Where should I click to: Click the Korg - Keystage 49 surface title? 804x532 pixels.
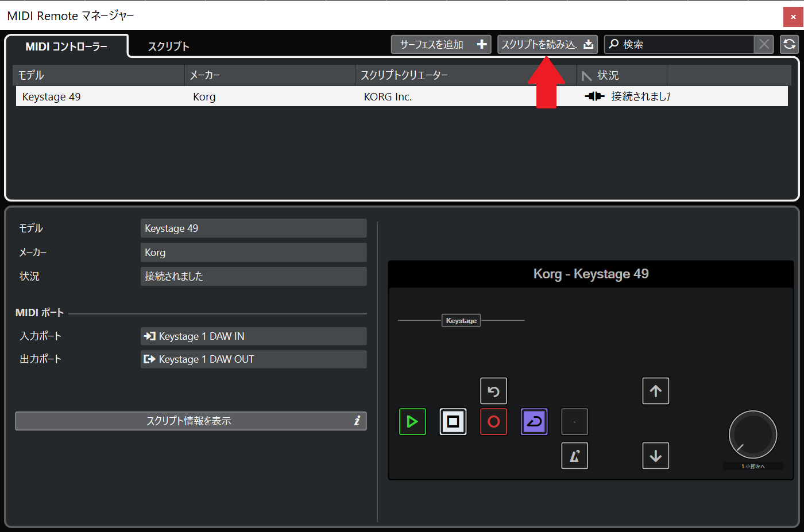(591, 274)
